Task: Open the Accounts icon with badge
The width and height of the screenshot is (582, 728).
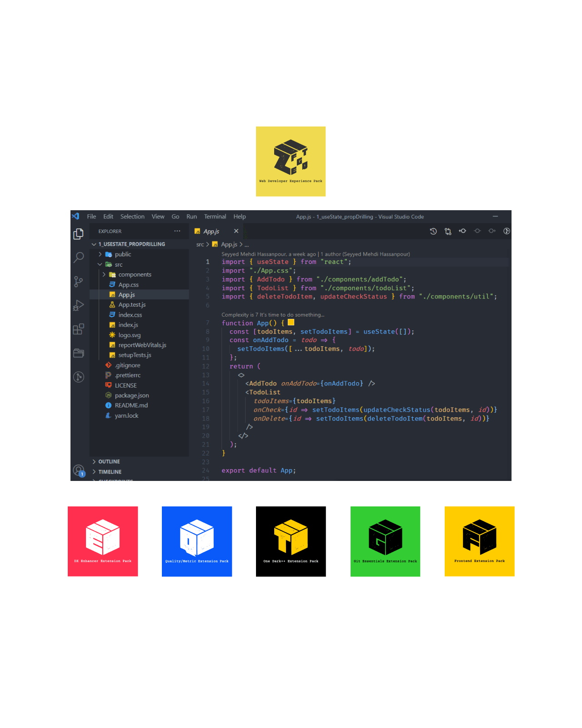Action: point(79,470)
